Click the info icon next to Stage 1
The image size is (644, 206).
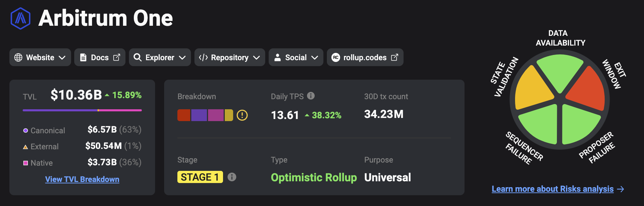[x=232, y=177]
